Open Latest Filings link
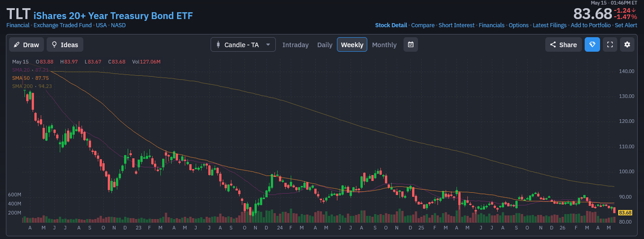Viewport: 644px width, 239px height. point(550,25)
